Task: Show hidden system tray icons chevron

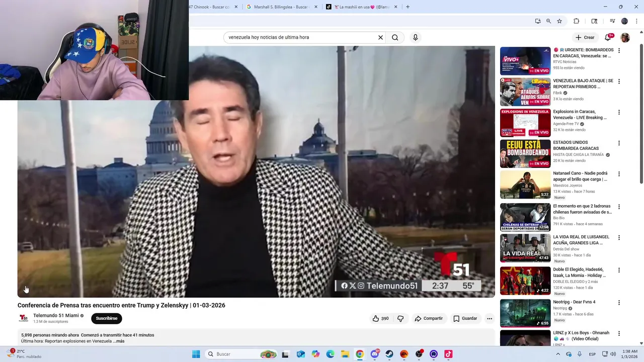Action: pyautogui.click(x=558, y=354)
